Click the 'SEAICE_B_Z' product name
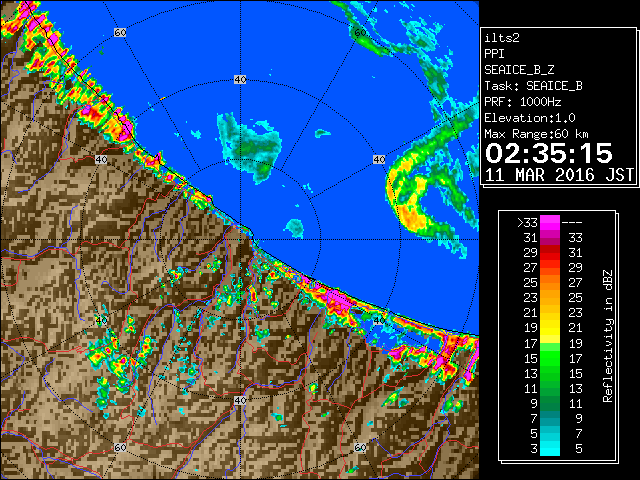The width and height of the screenshot is (640, 480). tap(519, 70)
